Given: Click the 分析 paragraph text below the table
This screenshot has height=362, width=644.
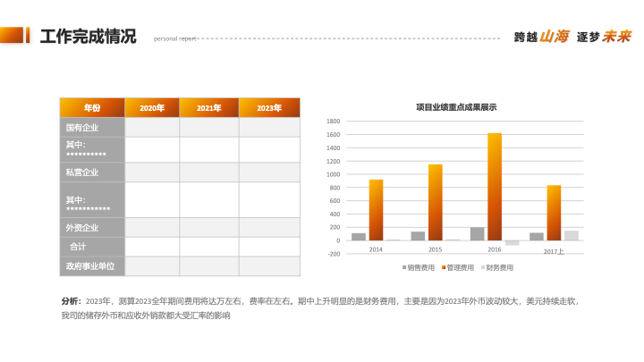Looking at the screenshot, I should (320, 308).
